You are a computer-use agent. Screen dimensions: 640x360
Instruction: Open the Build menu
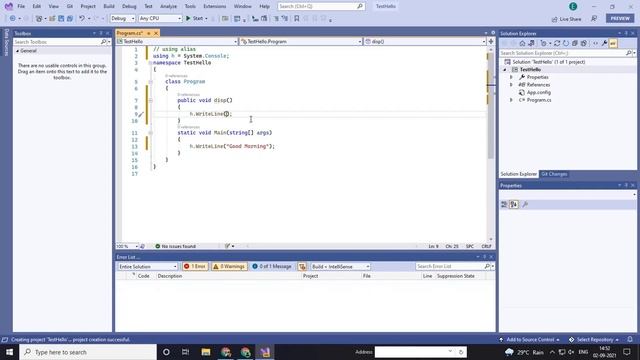click(x=109, y=6)
